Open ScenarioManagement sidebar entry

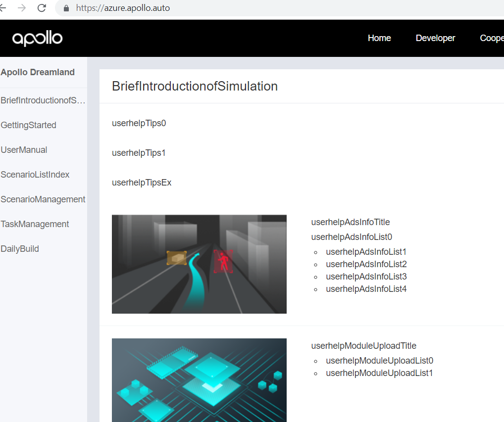tap(43, 199)
